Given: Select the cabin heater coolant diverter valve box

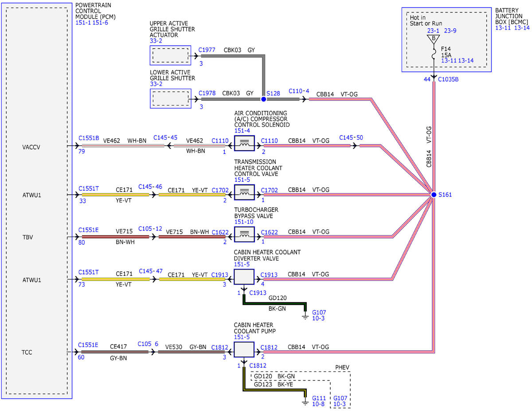Looking at the screenshot, I should coord(244,277).
